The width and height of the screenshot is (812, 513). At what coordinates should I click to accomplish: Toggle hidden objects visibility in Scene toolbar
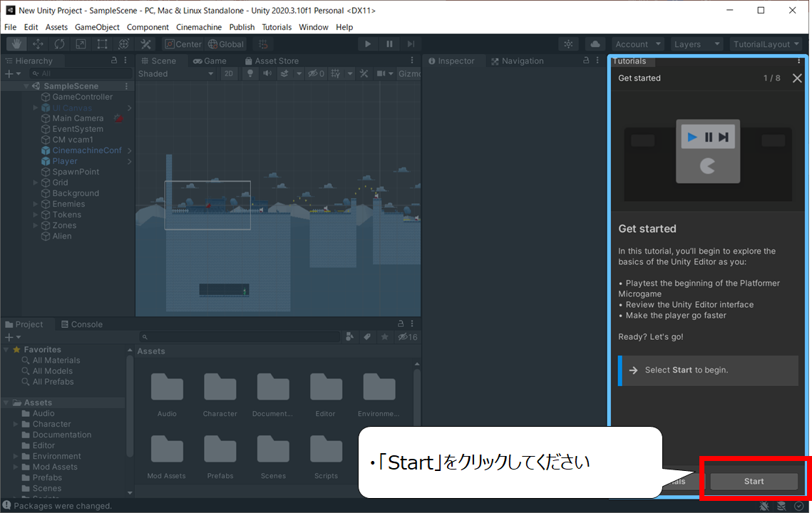point(316,73)
